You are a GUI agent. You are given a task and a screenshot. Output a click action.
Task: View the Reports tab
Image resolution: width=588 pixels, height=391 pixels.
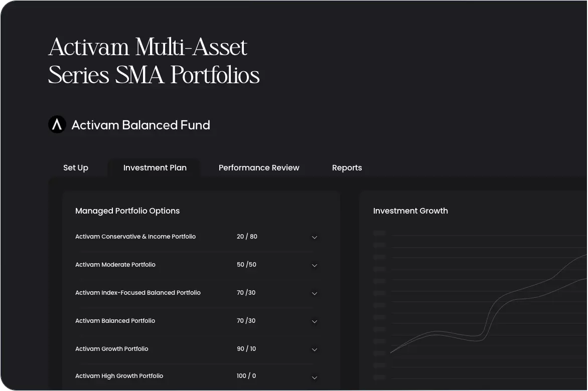347,167
